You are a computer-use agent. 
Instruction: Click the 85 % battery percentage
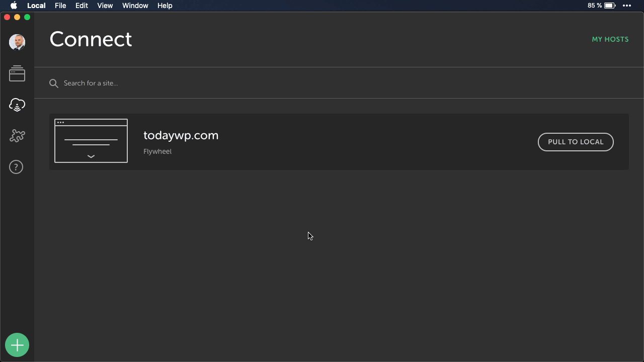(x=595, y=6)
